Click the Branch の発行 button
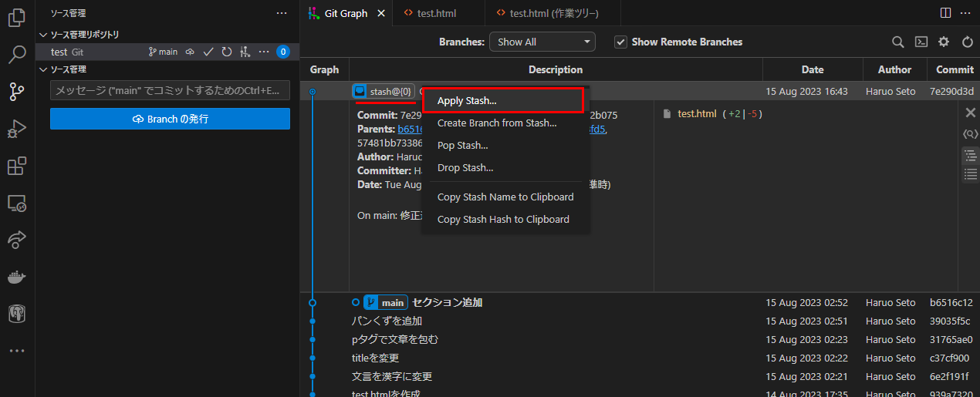This screenshot has width=980, height=397. (x=170, y=119)
